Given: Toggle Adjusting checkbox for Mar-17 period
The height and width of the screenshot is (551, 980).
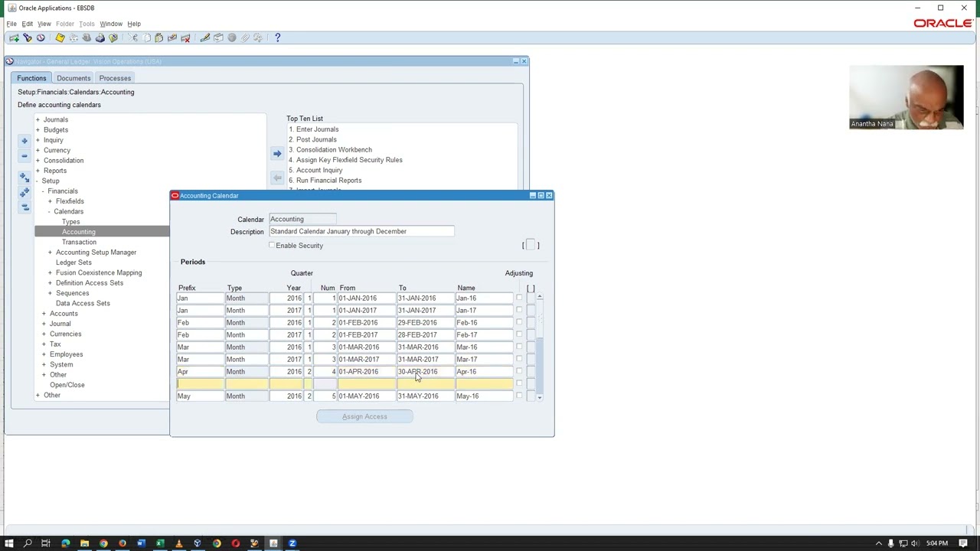Looking at the screenshot, I should 519,359.
